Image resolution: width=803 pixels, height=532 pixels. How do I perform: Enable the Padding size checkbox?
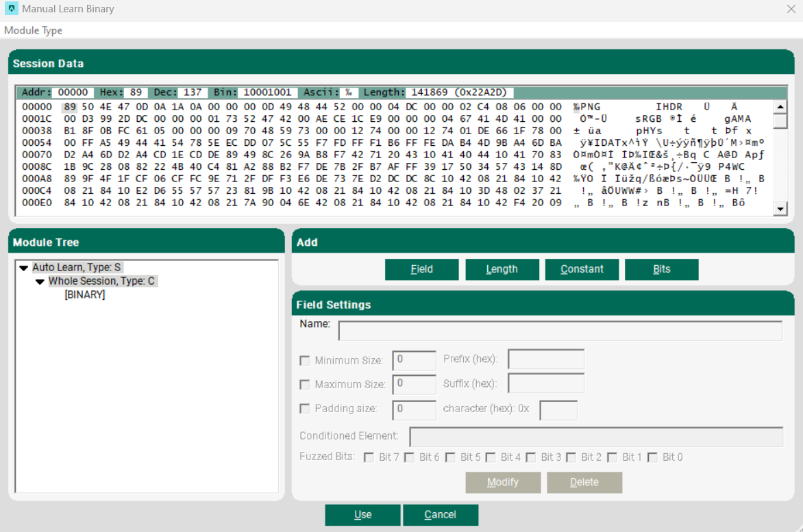305,408
